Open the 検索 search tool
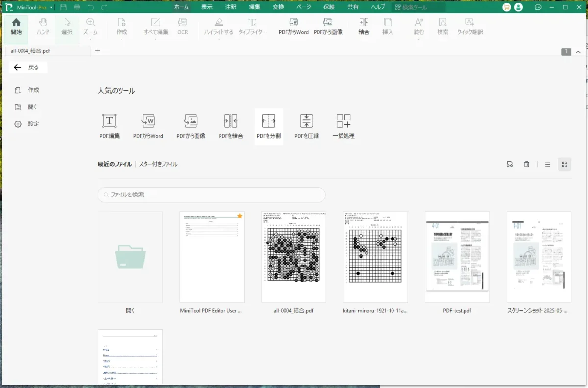 [442, 27]
